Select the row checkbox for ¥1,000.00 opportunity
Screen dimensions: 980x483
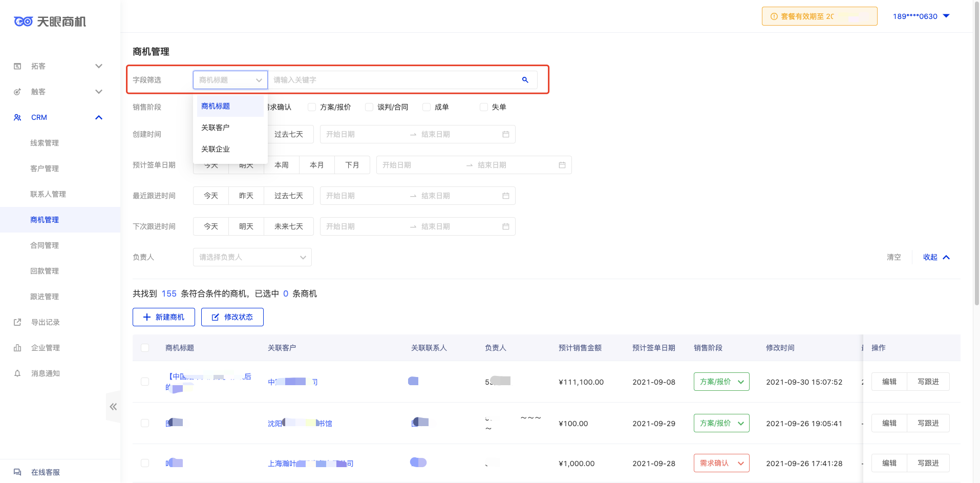coord(145,463)
